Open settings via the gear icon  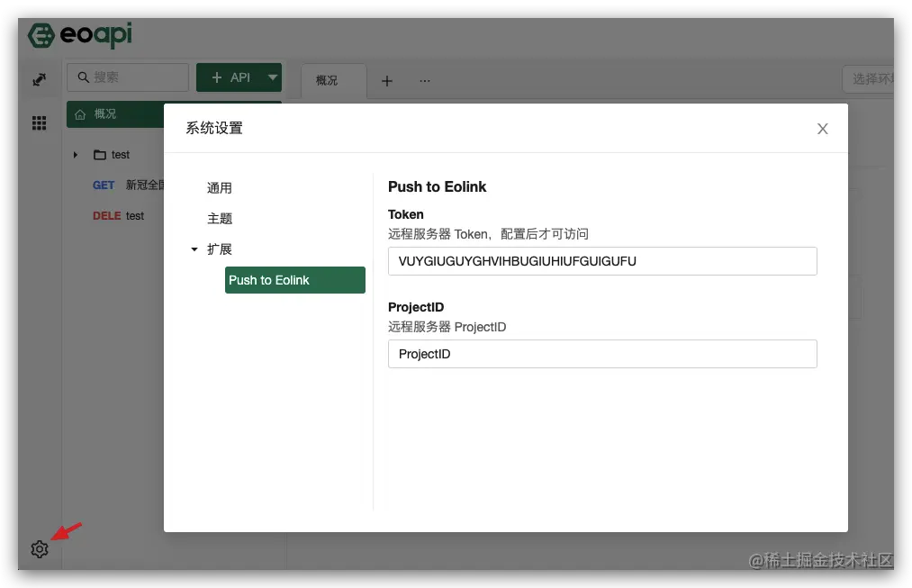[x=40, y=548]
